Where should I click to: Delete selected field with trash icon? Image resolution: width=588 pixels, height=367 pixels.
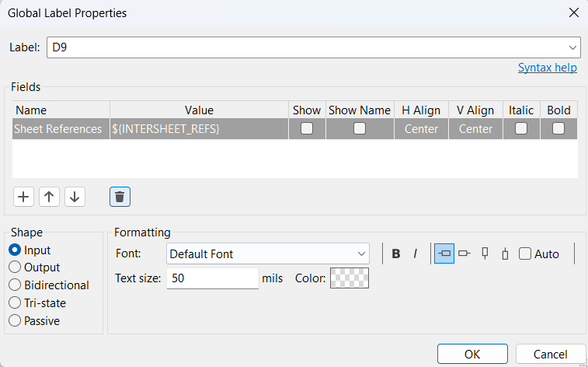click(120, 197)
